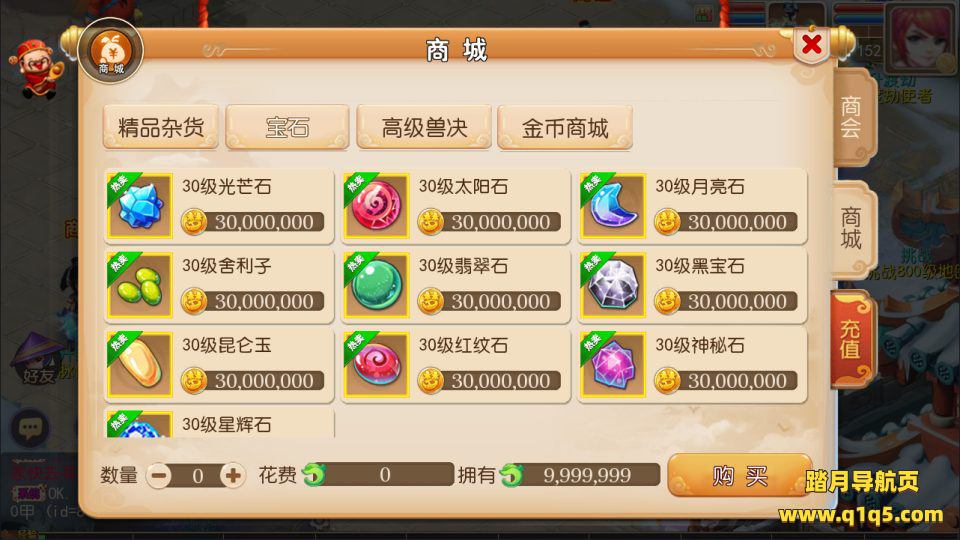960x540 pixels.
Task: Open the 商会 side tab
Action: [852, 116]
